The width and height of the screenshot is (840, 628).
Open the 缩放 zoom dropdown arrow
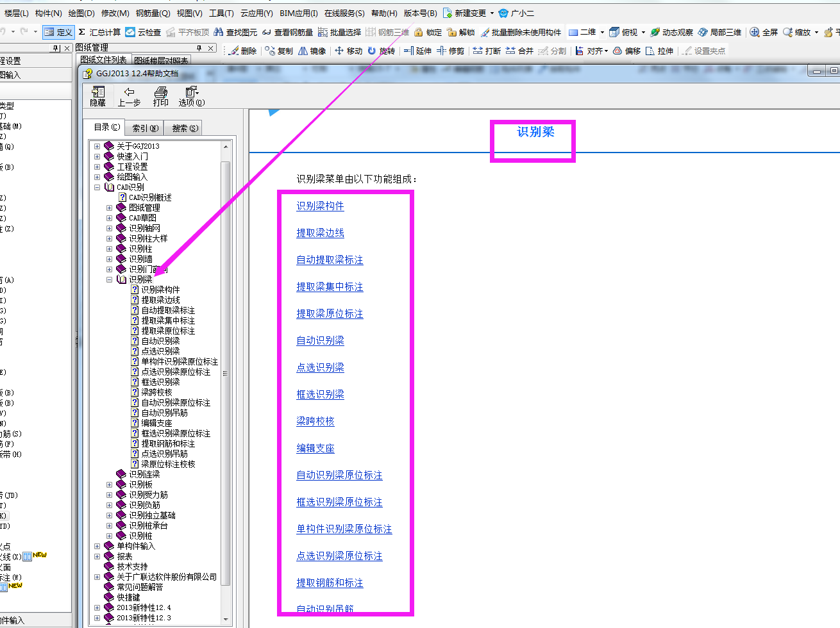click(x=816, y=32)
